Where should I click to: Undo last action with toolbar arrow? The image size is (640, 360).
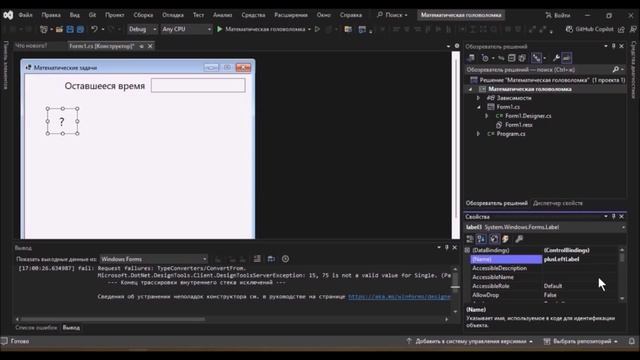(94, 29)
